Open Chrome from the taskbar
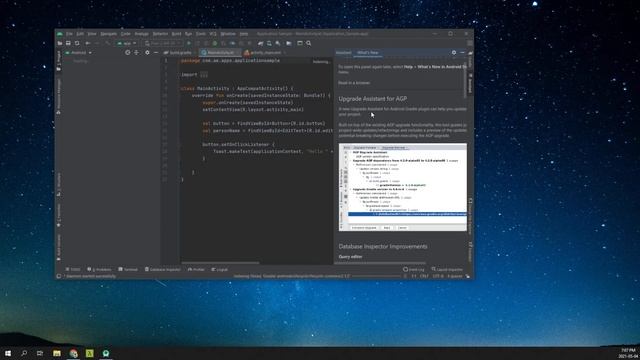Screen dimensions: 640x360 [73, 353]
